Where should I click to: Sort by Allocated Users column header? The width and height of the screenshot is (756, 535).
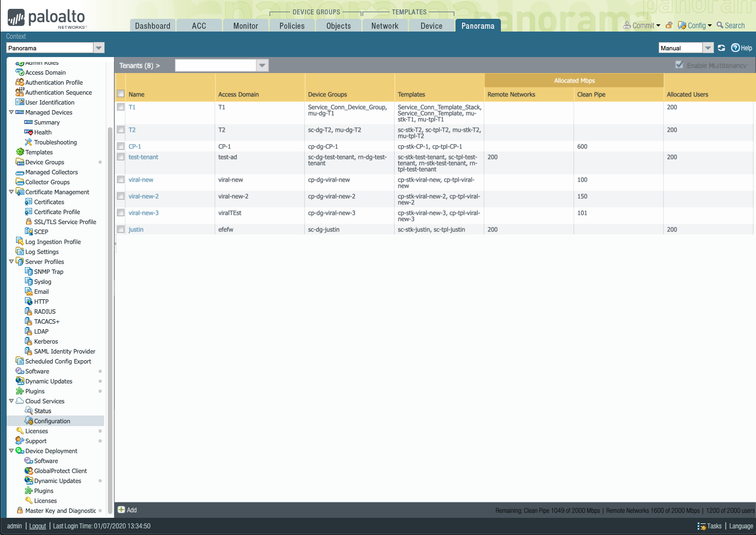pos(687,94)
